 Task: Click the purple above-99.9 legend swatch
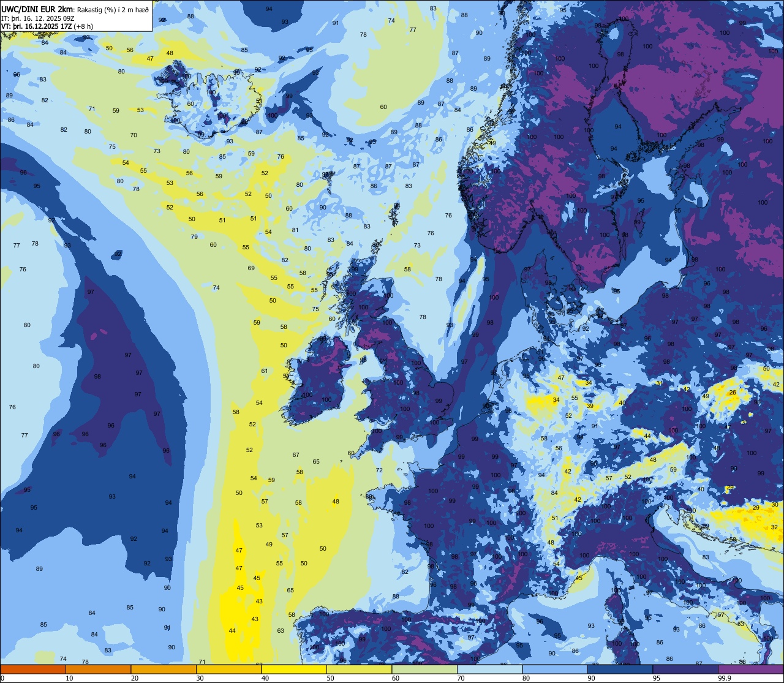point(750,669)
